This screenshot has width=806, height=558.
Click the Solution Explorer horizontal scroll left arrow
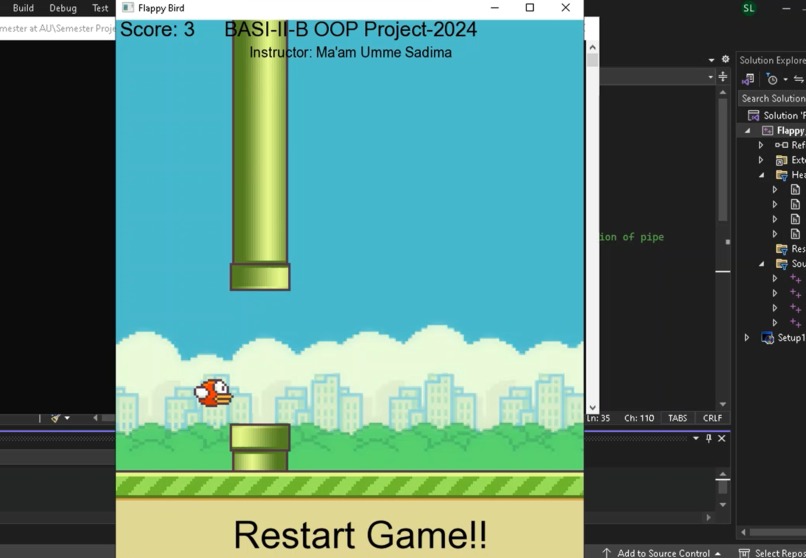click(x=743, y=532)
